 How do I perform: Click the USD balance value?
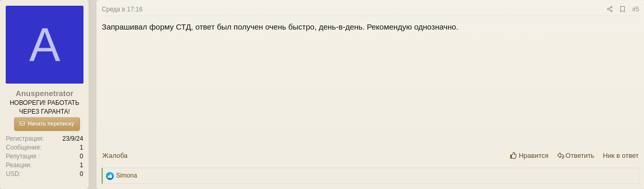click(81, 174)
